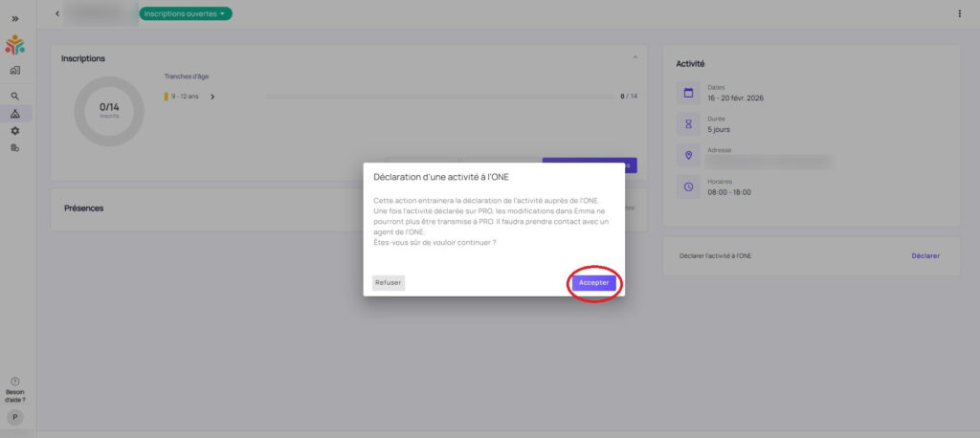Click the 9 - 12 ans registration progress bar
This screenshot has height=438, width=980.
point(440,97)
